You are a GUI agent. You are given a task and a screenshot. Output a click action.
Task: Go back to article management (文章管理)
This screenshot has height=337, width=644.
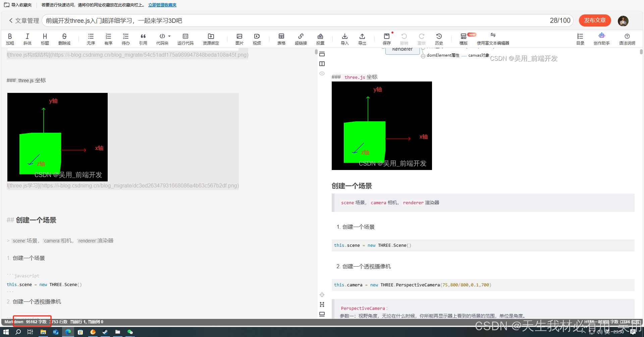point(24,21)
